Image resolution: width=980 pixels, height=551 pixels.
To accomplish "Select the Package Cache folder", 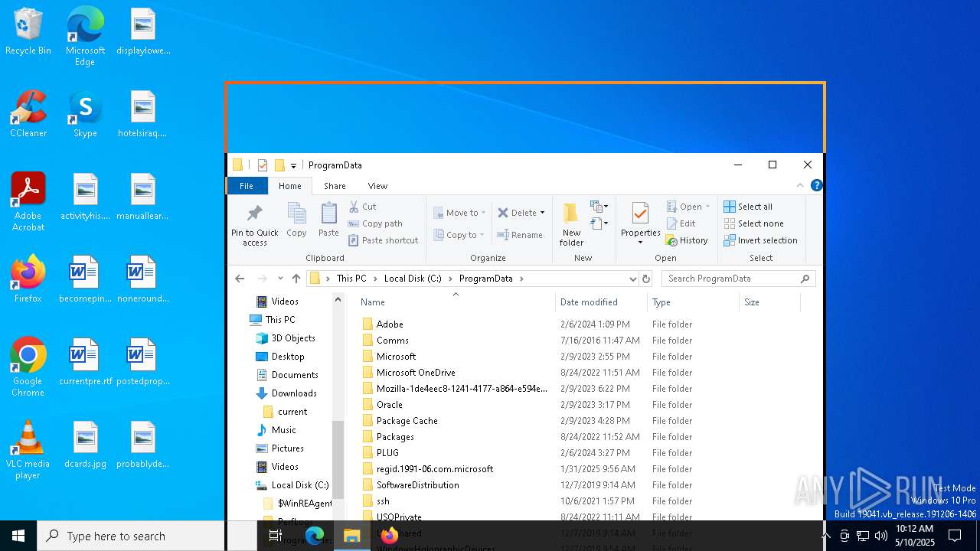I will [407, 421].
